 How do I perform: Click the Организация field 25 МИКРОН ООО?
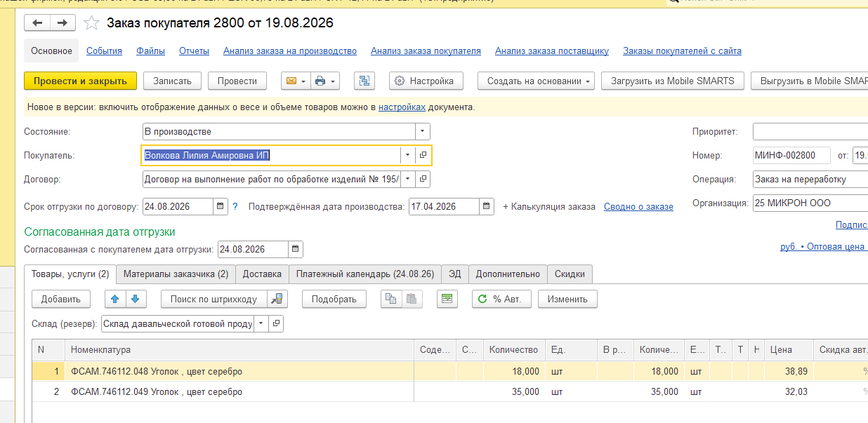[810, 203]
